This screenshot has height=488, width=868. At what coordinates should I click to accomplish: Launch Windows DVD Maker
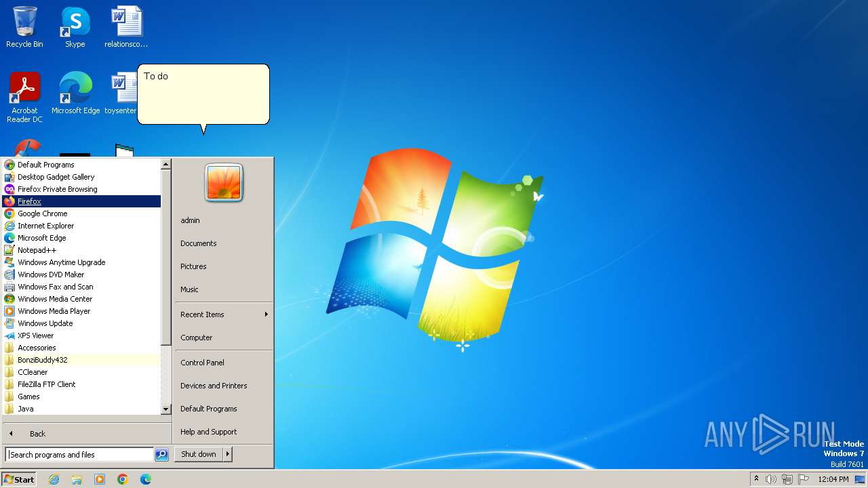coord(81,274)
